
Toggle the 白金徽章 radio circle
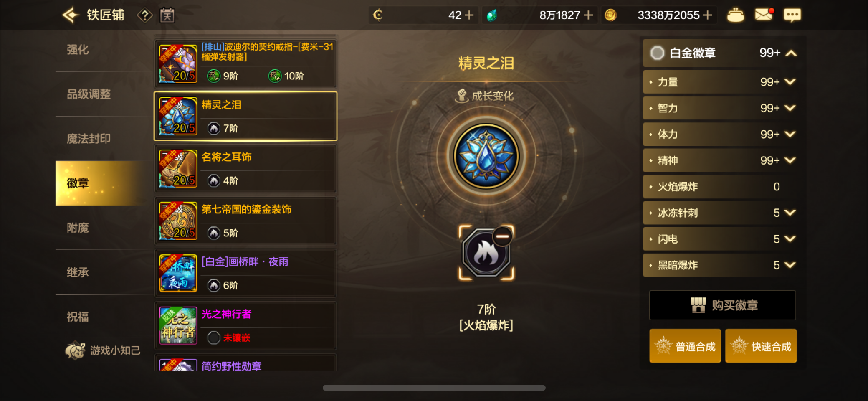click(x=657, y=53)
